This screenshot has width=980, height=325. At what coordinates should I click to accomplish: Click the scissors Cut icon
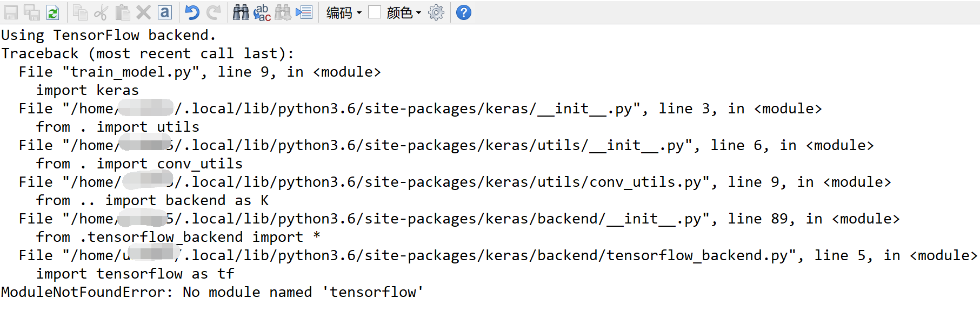[101, 12]
